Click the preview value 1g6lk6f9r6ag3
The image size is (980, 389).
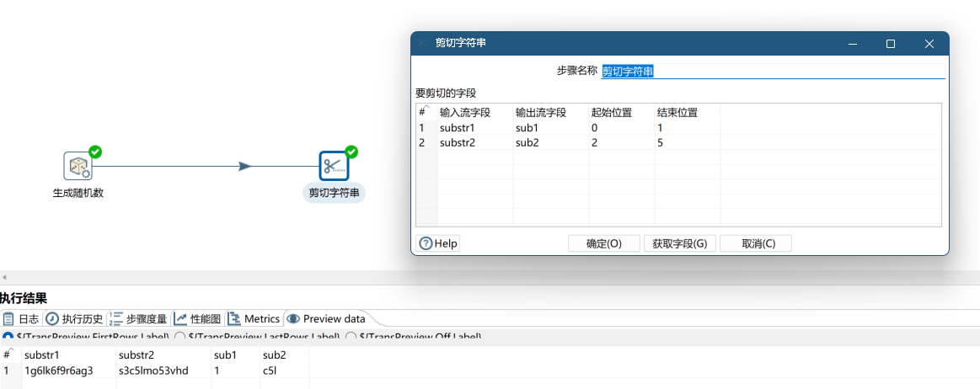(58, 370)
